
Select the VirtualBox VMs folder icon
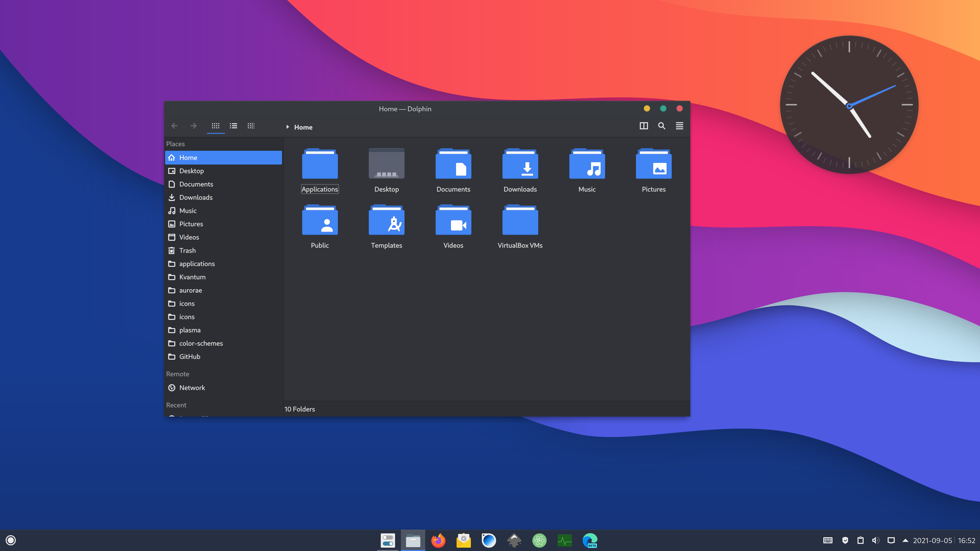[x=520, y=220]
